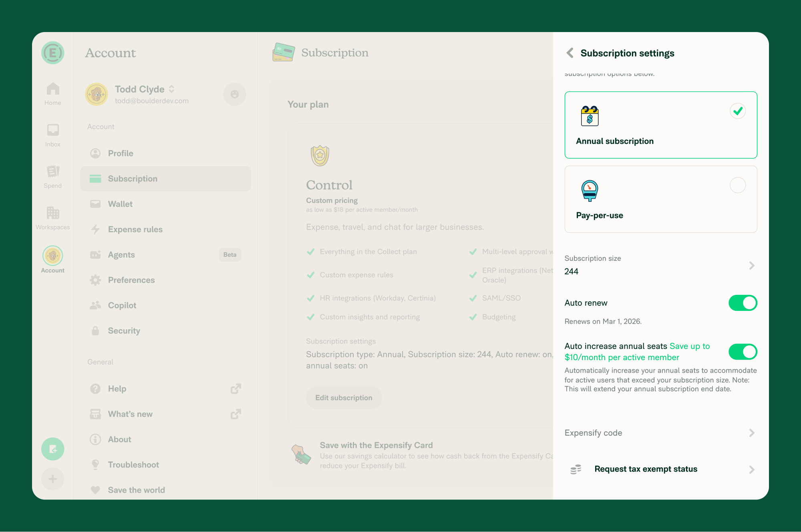The image size is (801, 532).
Task: Click the Renews on Mar 1, 2026 text
Action: click(x=603, y=321)
